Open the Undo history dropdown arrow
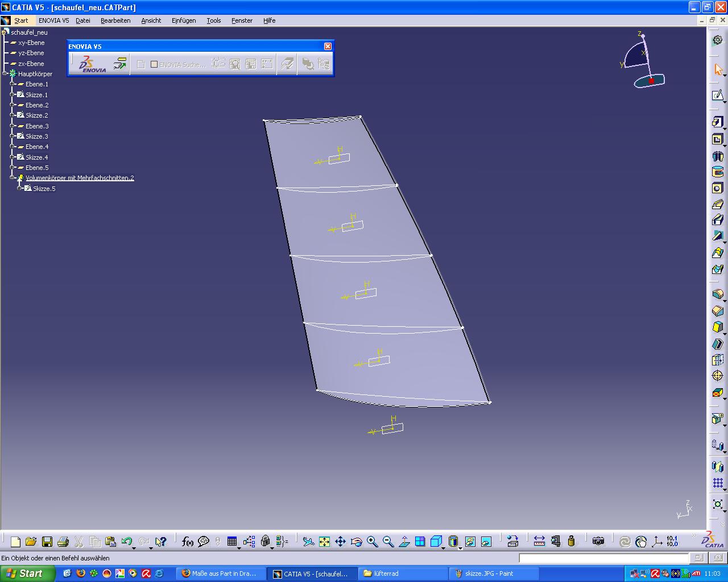The height and width of the screenshot is (582, 728). (x=134, y=548)
